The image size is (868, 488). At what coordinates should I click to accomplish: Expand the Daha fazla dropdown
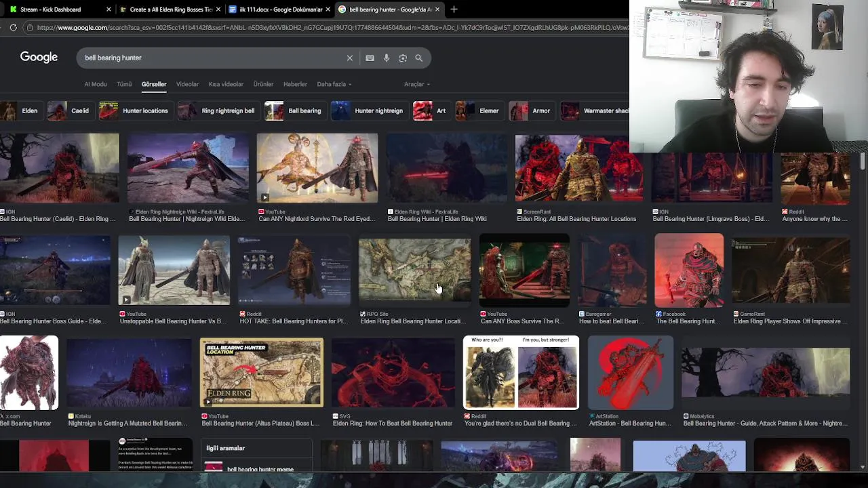(334, 84)
